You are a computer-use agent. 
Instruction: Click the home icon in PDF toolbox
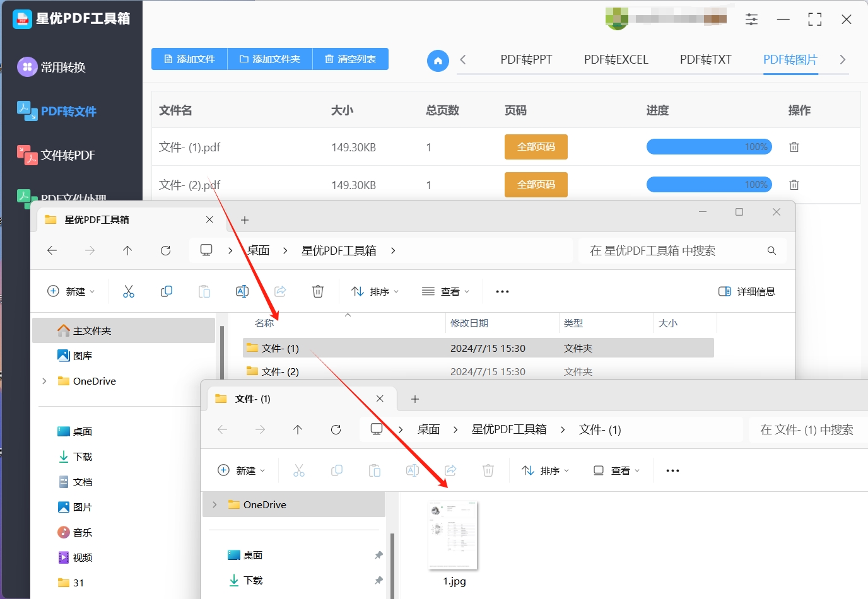(x=438, y=61)
